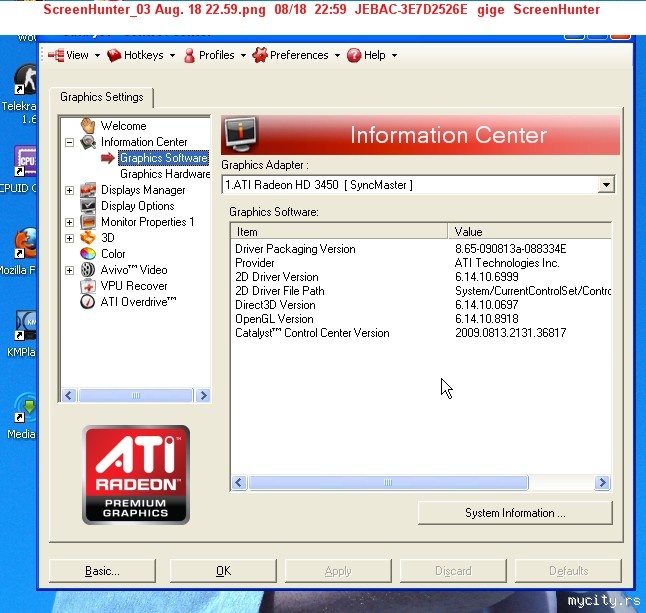Click the Apply button
The width and height of the screenshot is (646, 613).
338,571
